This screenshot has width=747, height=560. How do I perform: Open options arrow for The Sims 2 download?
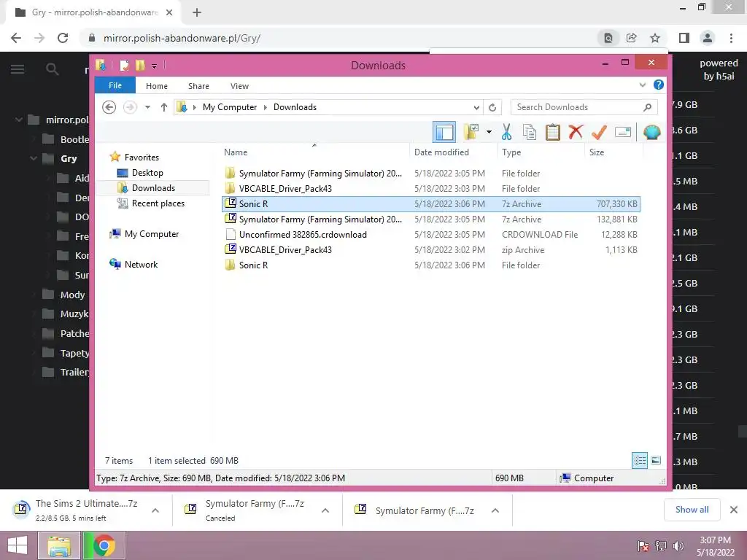pos(155,510)
